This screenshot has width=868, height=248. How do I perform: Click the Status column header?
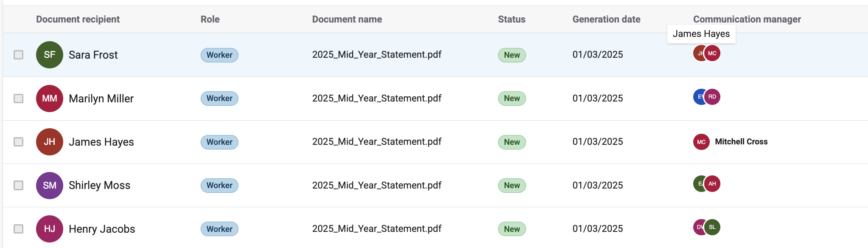[511, 20]
